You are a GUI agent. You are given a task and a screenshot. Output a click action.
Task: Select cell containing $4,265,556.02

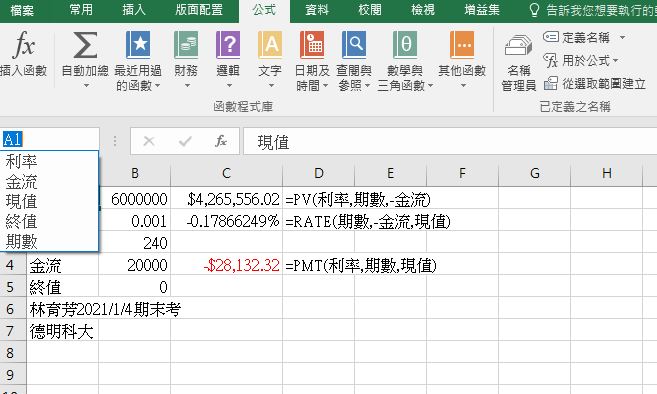[226, 199]
